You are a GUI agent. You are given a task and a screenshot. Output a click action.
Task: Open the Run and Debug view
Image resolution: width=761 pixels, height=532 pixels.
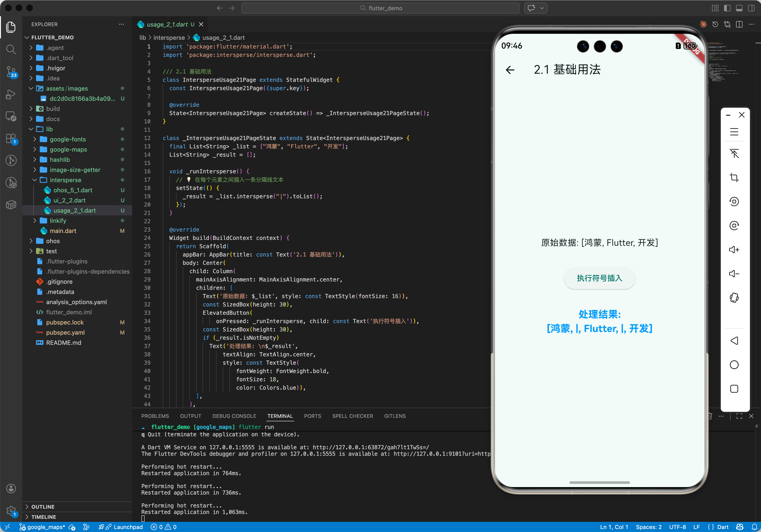tap(11, 94)
